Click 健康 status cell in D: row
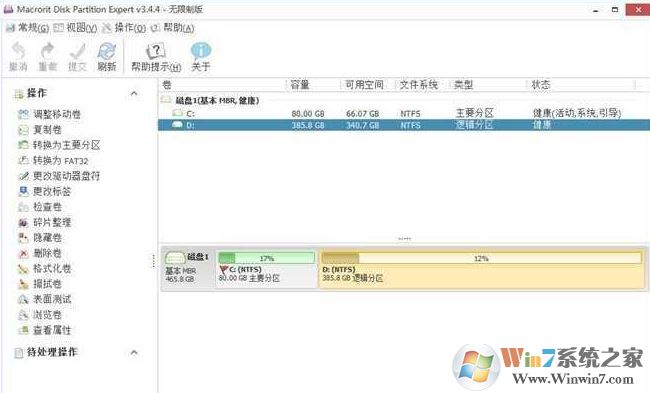Screen dimensions: 650x393 542,125
